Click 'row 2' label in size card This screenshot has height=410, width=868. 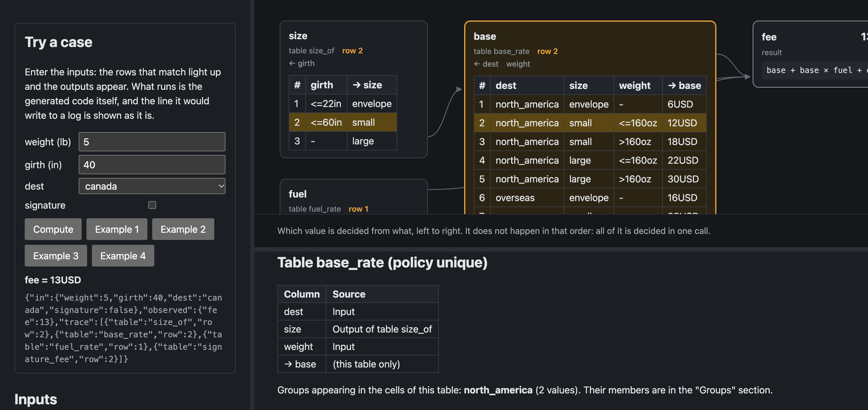pyautogui.click(x=352, y=51)
